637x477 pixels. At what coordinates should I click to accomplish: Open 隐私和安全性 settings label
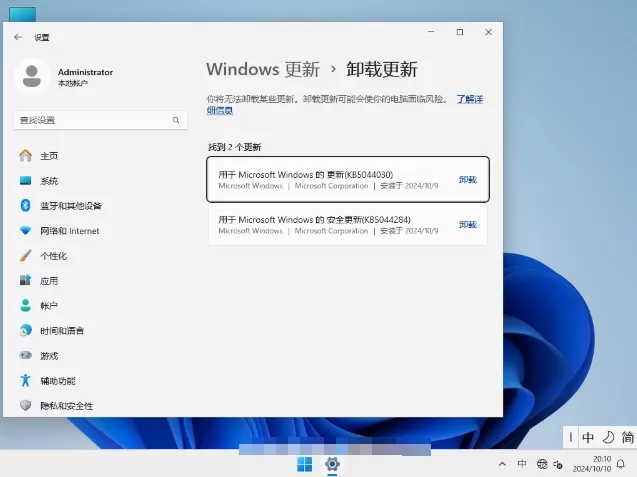66,406
